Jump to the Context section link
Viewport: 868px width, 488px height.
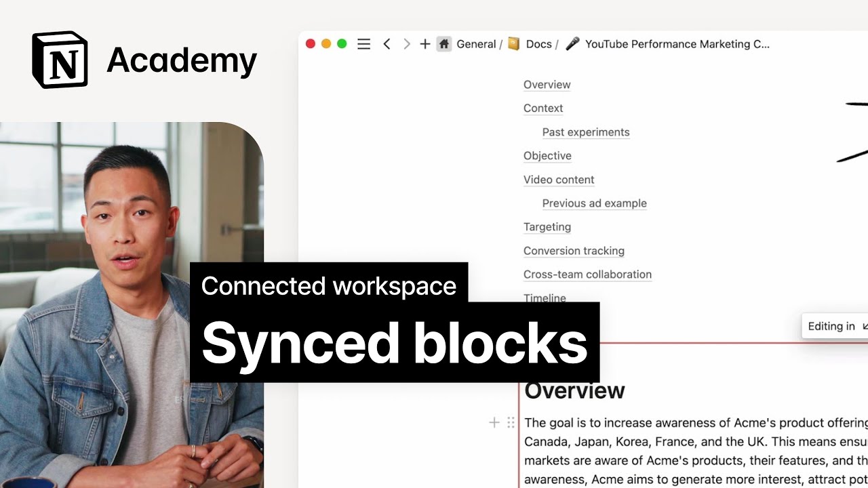tap(543, 108)
